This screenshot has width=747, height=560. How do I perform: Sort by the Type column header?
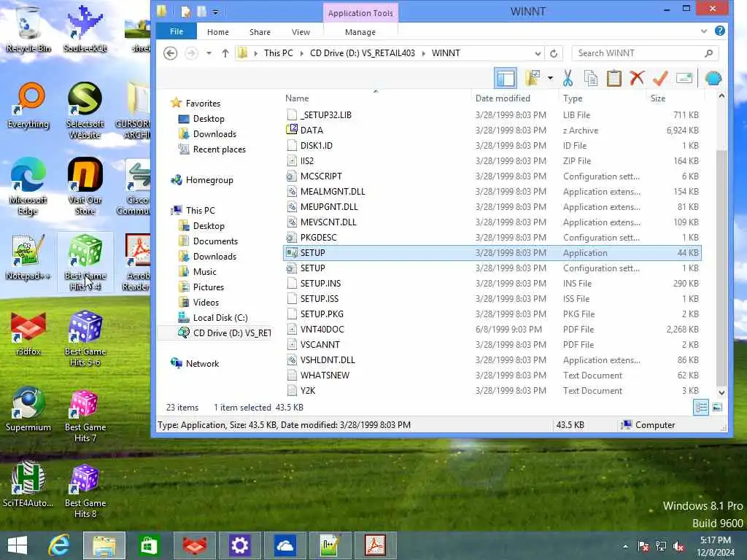[x=572, y=98]
